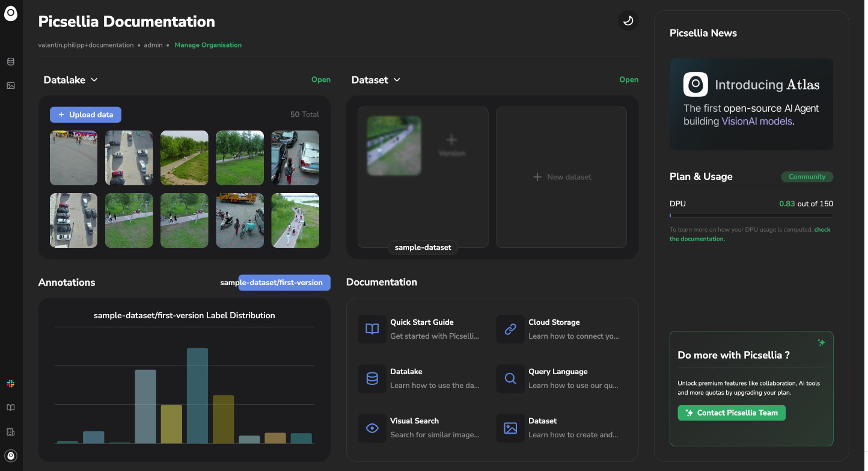This screenshot has width=868, height=471.
Task: Click the sparkle icon in the upgrade card
Action: pos(821,342)
